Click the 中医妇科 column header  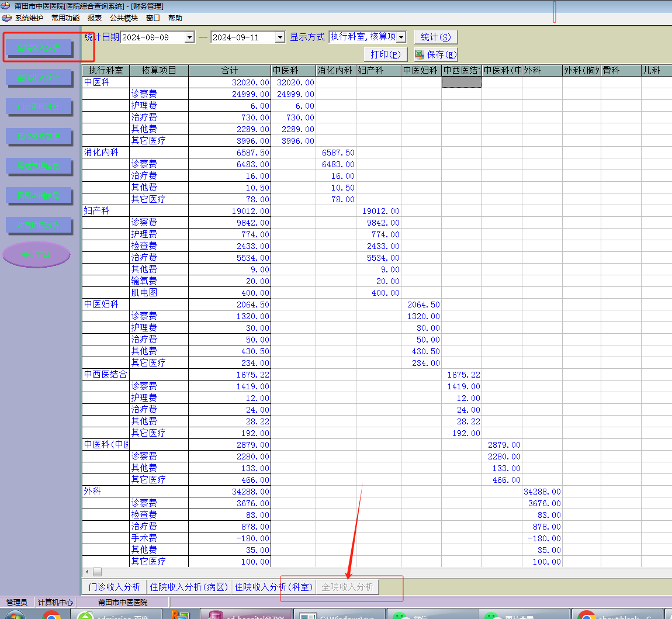pos(421,70)
